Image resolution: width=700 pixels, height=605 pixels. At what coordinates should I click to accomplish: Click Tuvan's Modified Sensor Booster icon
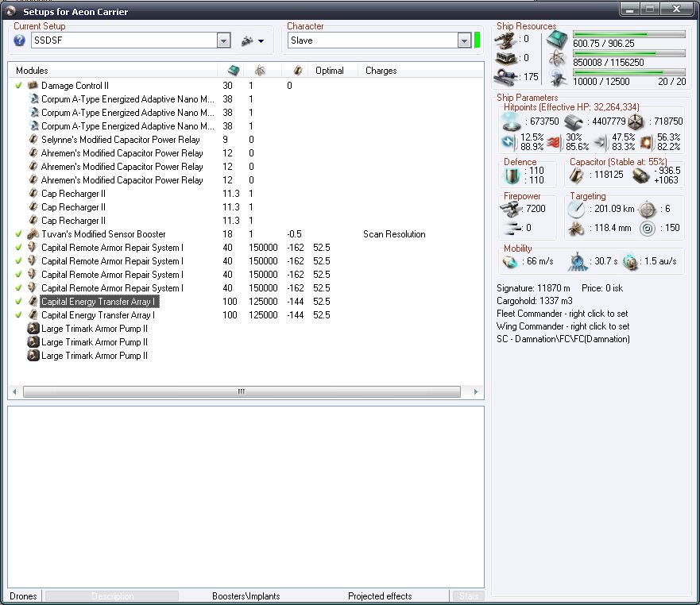(x=33, y=233)
